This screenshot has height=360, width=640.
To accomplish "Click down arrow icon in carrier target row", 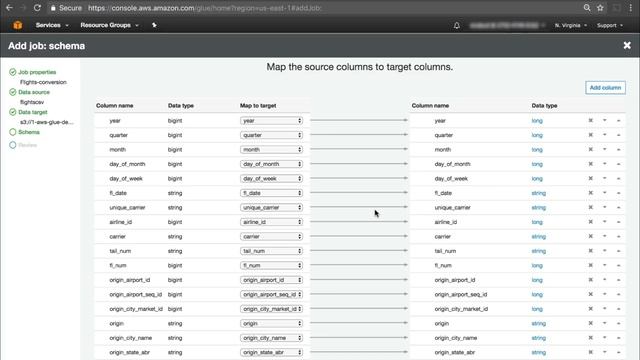I will 604,236.
